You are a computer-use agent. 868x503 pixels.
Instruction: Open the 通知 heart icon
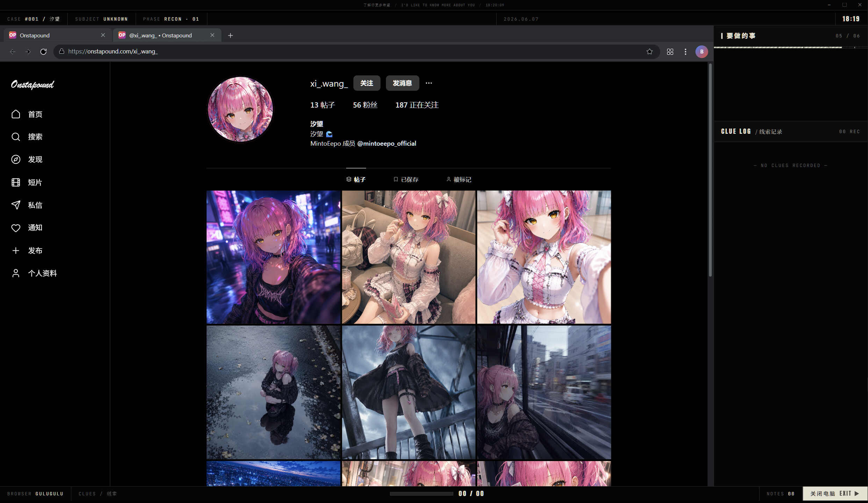click(16, 228)
